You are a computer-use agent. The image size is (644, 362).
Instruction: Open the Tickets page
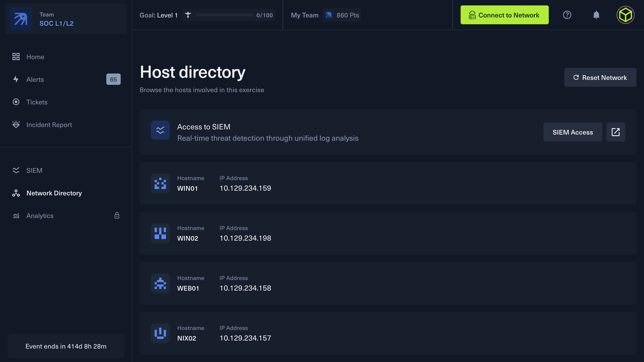[37, 102]
